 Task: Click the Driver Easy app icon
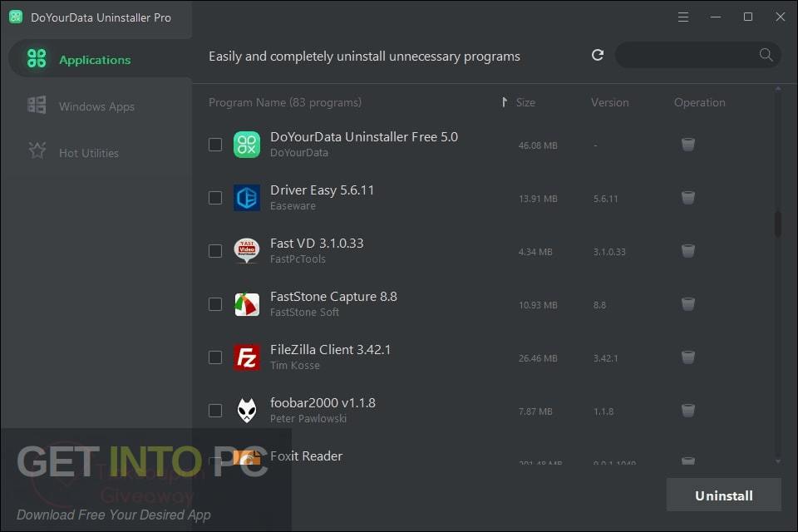247,198
